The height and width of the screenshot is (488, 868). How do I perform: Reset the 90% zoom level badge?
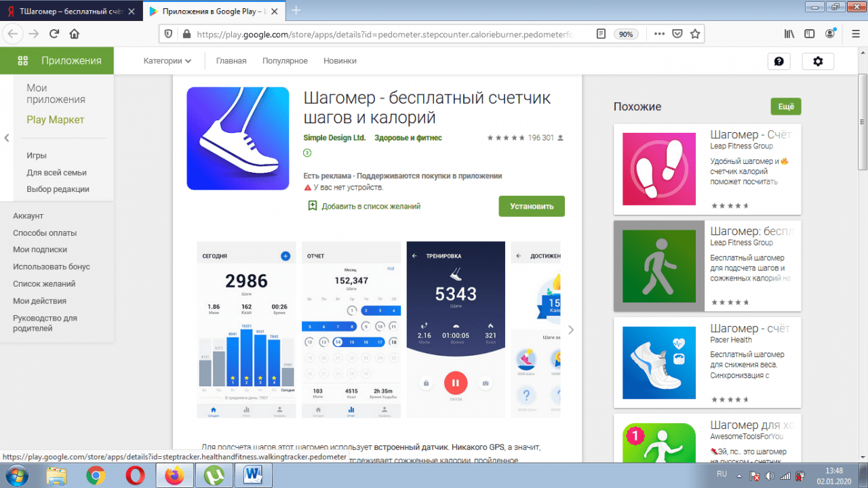click(626, 34)
